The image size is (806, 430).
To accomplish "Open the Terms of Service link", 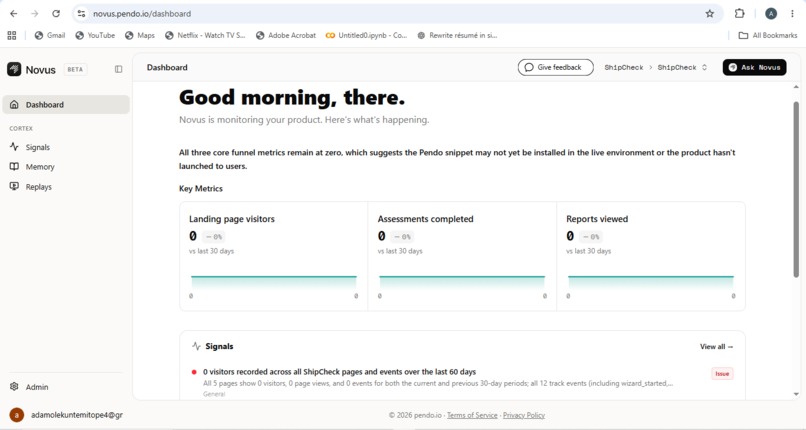I will coord(472,415).
